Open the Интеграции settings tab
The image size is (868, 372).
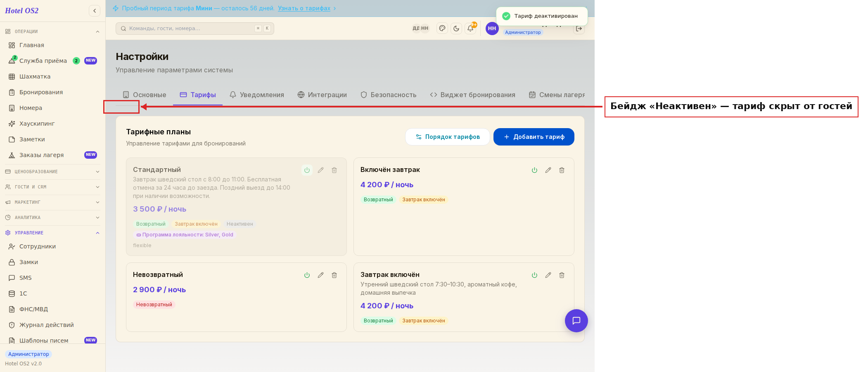click(x=322, y=95)
